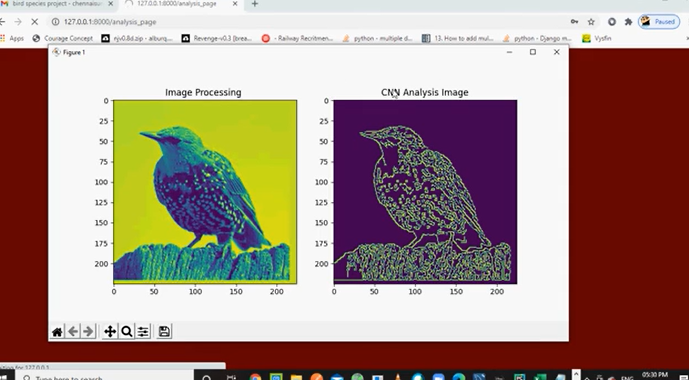Minimize the Figure 1 window
The height and width of the screenshot is (380, 689).
pyautogui.click(x=509, y=52)
